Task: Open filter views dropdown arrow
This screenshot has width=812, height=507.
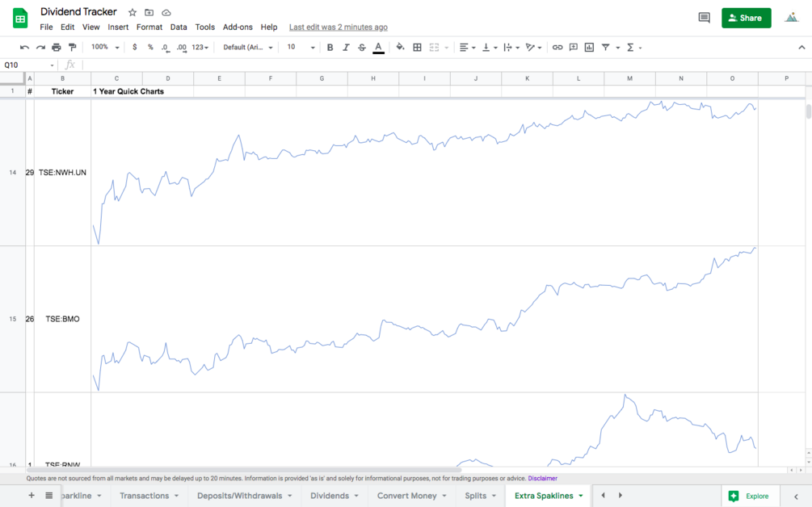Action: coord(618,48)
